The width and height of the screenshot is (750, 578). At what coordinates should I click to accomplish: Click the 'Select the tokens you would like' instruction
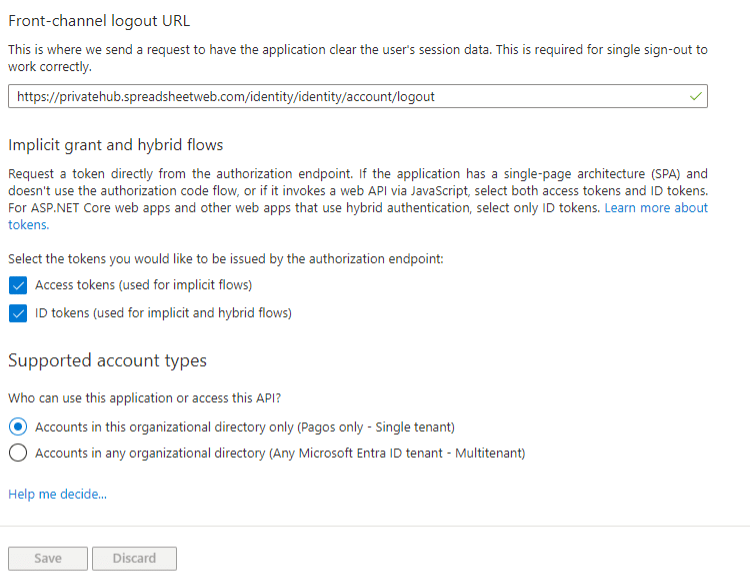[x=225, y=259]
